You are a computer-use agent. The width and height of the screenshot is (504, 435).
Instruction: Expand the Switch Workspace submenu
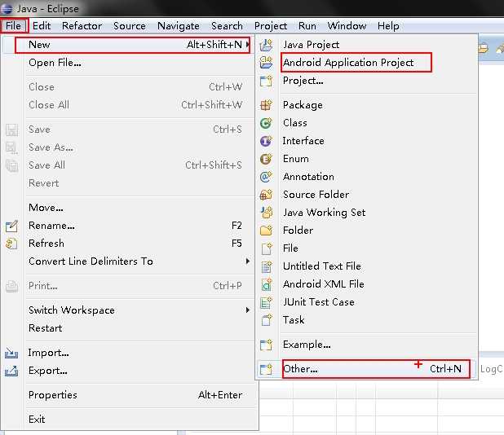pyautogui.click(x=247, y=310)
